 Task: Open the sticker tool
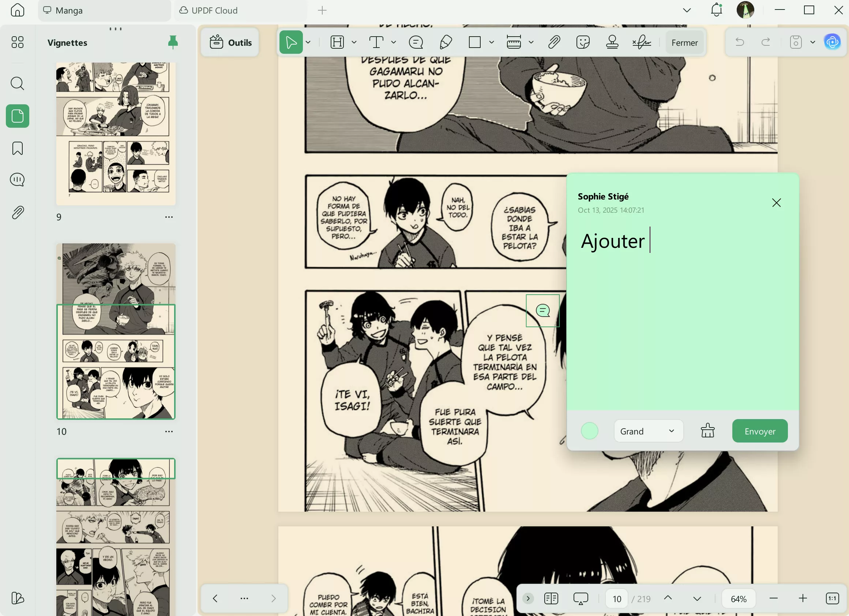point(583,42)
